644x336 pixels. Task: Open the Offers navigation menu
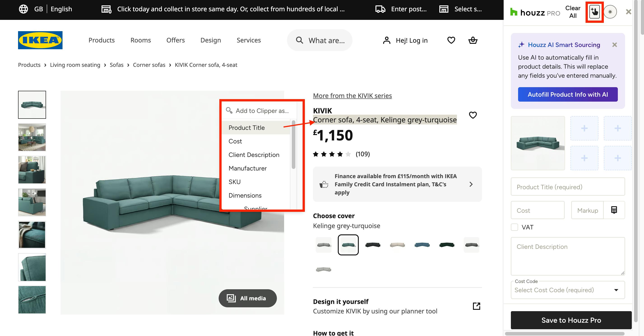[176, 40]
